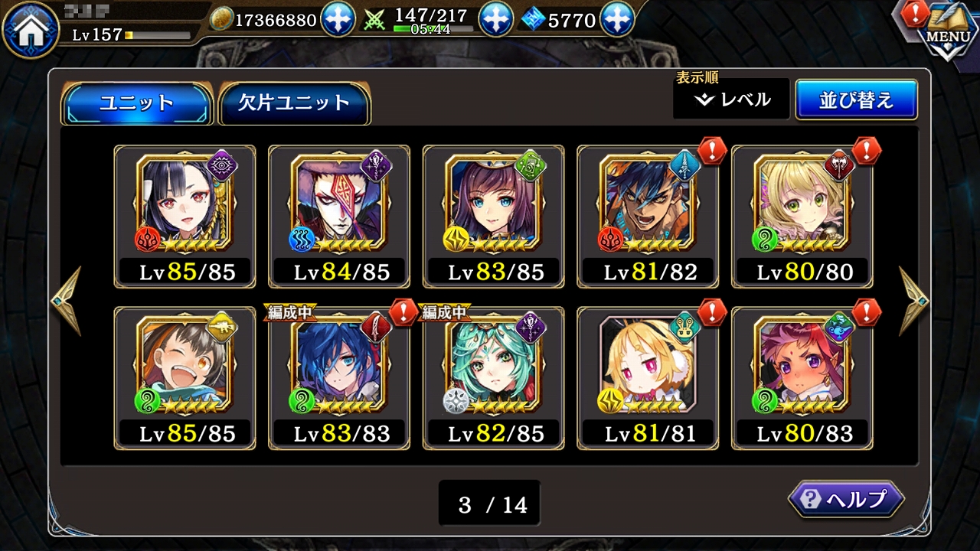Click the 3 / 14 page indicator
Image resolution: width=980 pixels, height=551 pixels.
point(490,504)
